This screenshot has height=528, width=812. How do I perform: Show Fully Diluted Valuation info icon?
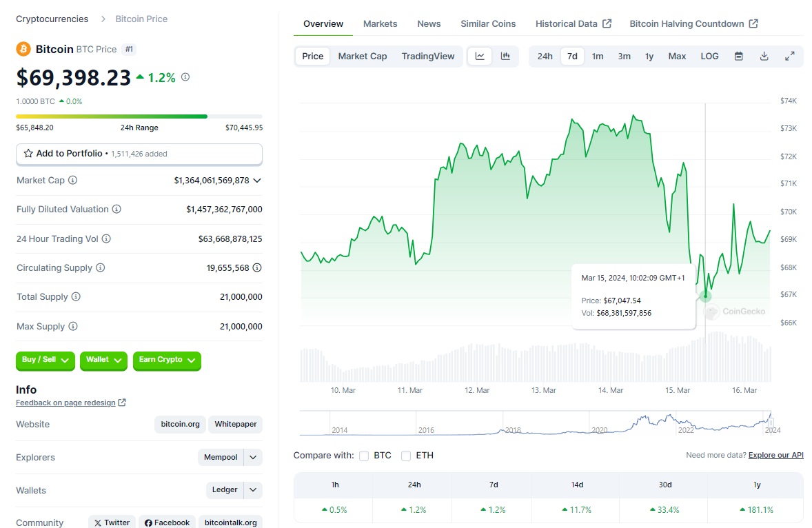[x=116, y=209]
